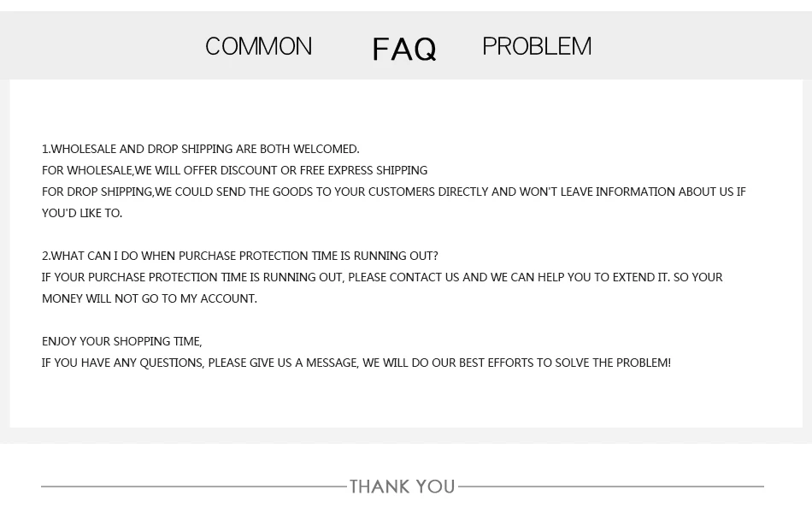Viewport: 812px width, 531px height.
Task: Select the wholesale and drop shipping line
Action: [200, 149]
